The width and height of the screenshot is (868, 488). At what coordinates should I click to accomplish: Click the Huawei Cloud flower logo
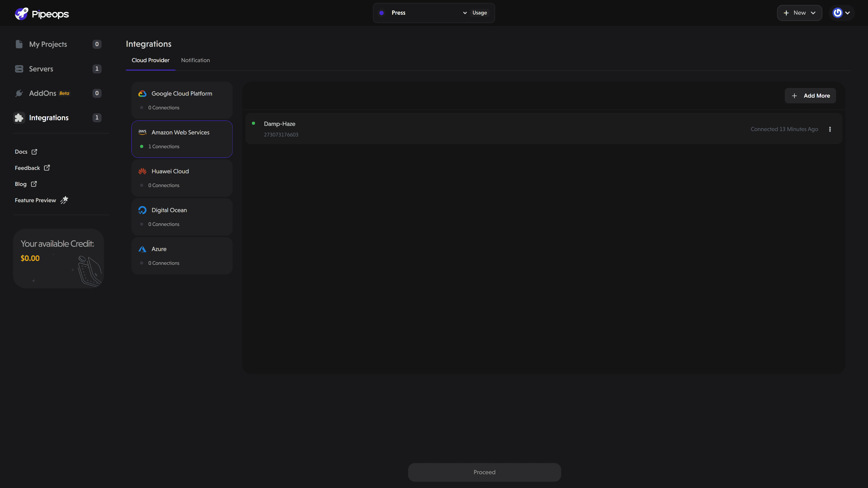(142, 171)
